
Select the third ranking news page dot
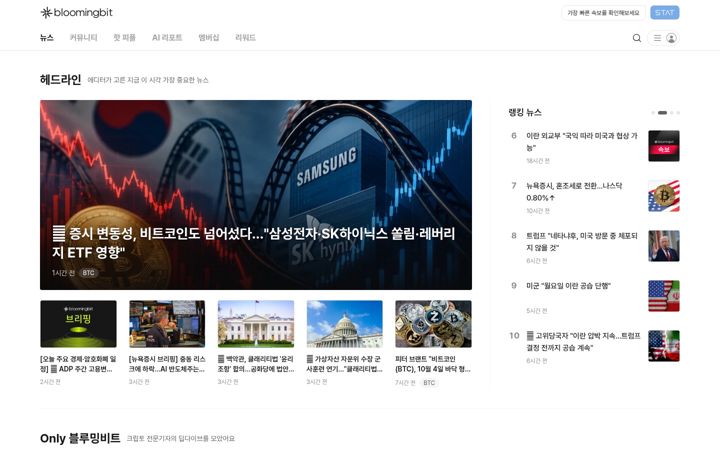(x=672, y=112)
